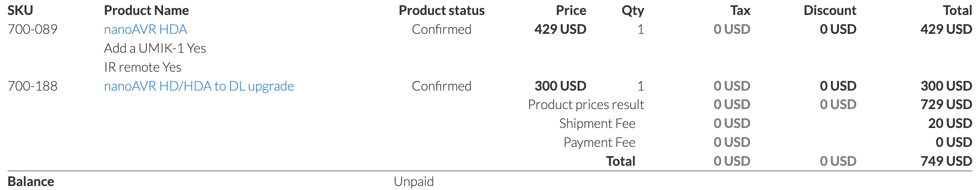This screenshot has width=980, height=190.
Task: Click the Shipment Fee label
Action: pyautogui.click(x=597, y=124)
